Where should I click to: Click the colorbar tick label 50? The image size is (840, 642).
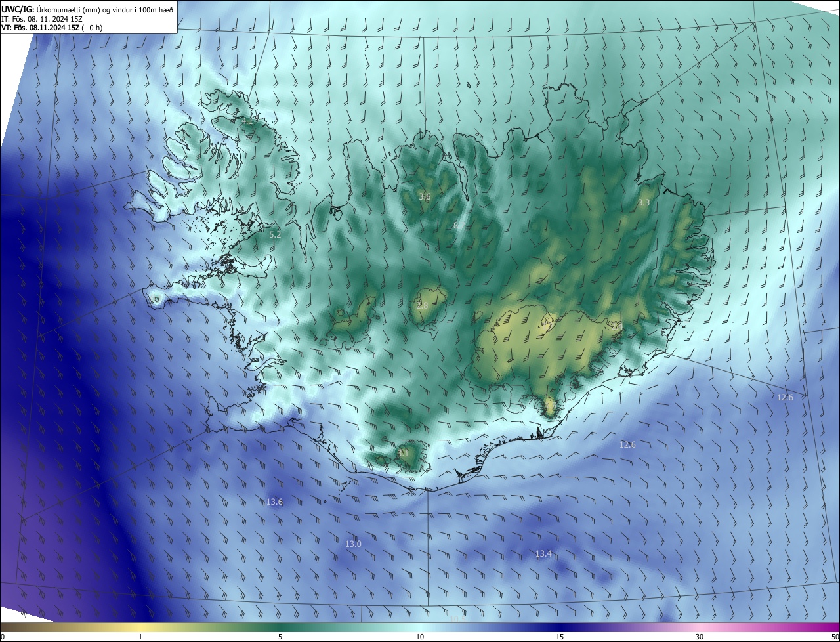click(x=835, y=637)
